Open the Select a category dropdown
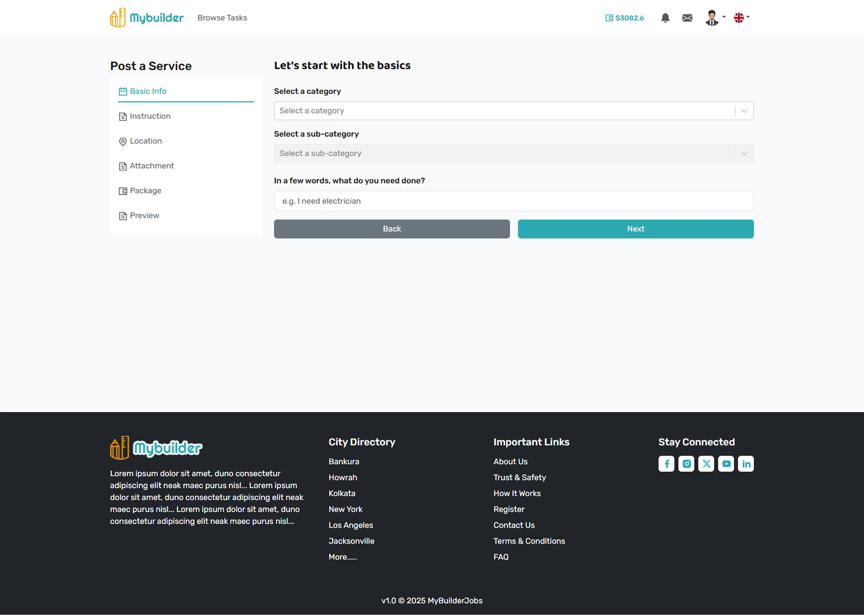Viewport: 864px width, 616px height. (513, 111)
